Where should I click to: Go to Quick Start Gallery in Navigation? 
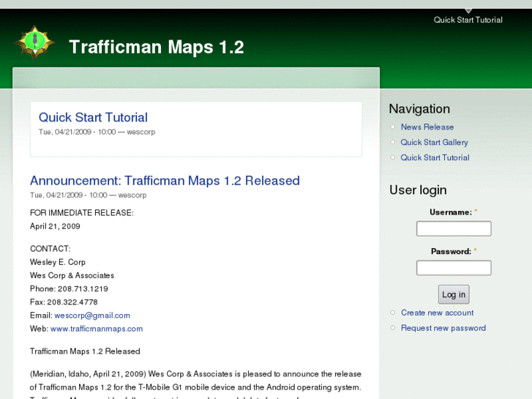pos(434,142)
